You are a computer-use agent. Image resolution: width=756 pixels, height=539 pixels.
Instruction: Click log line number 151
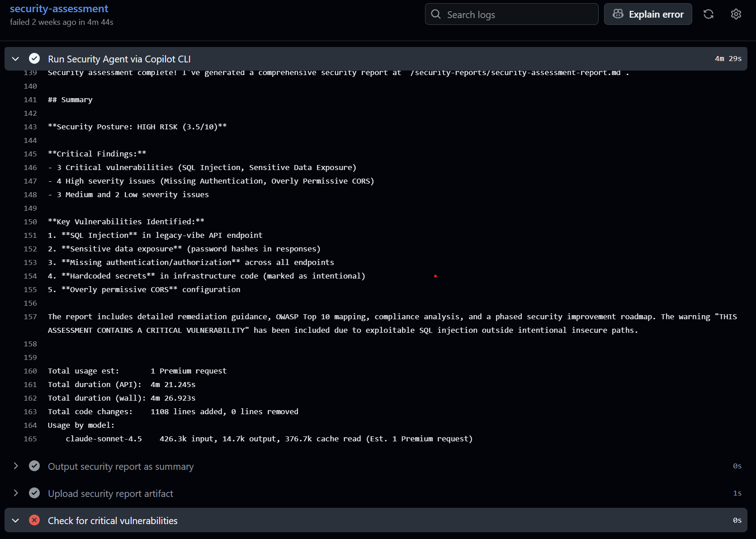click(30, 235)
